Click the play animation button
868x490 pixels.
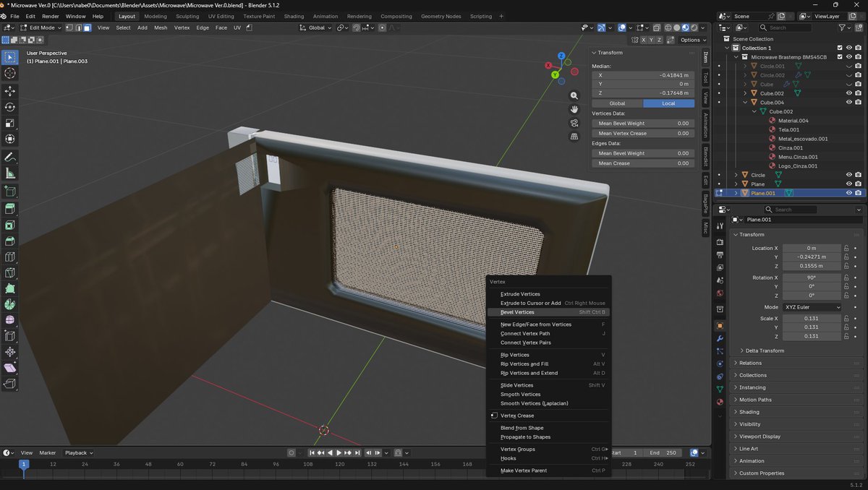coord(339,452)
